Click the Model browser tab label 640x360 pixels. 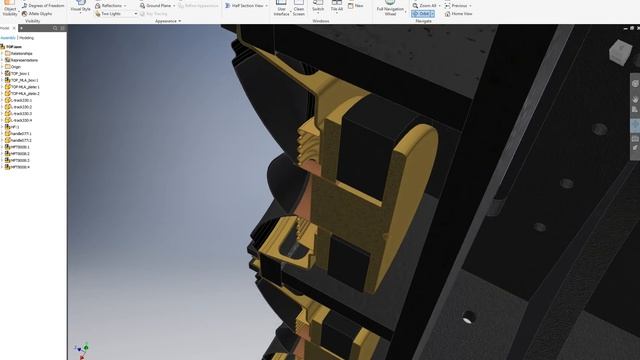(x=4, y=28)
